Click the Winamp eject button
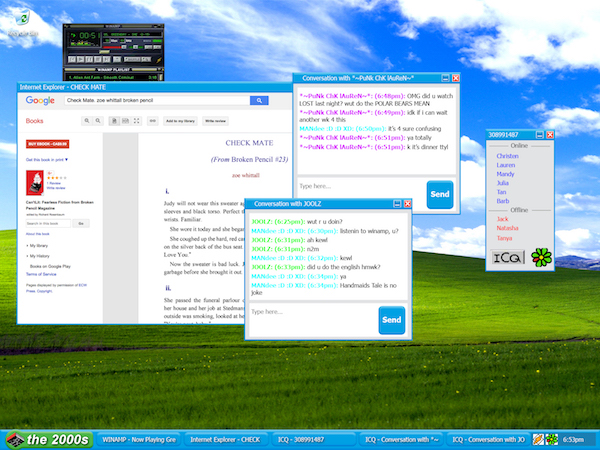Screen dimensions: 600x450 tap(117, 59)
